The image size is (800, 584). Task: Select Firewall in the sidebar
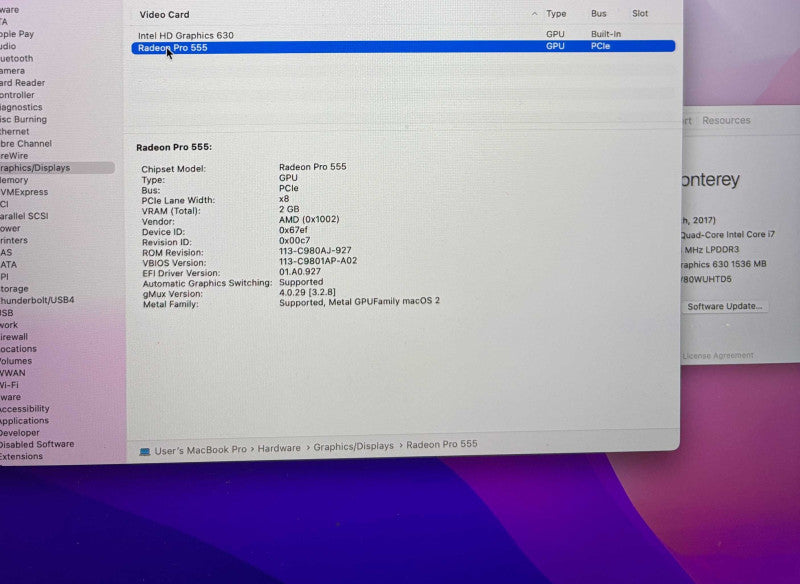(x=14, y=337)
